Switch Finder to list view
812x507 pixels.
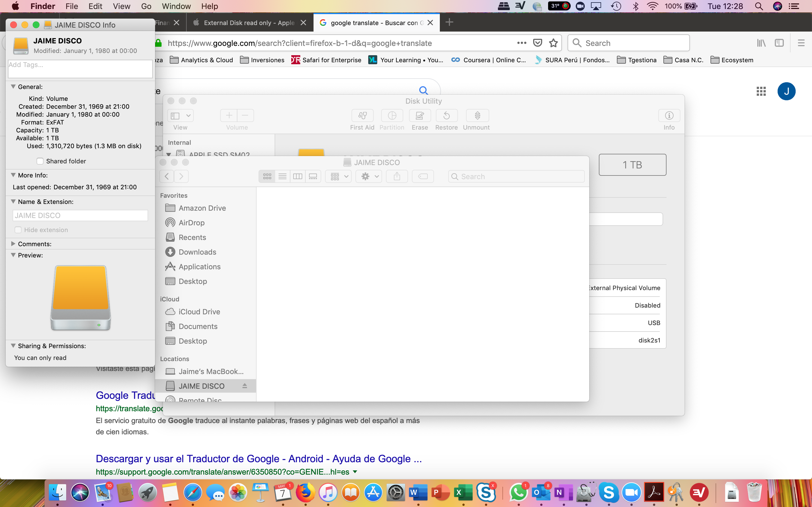tap(282, 176)
